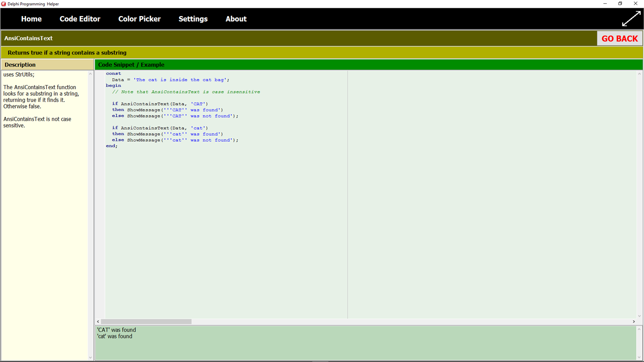The image size is (644, 362).
Task: Go to Settings in the navigation bar
Action: pyautogui.click(x=193, y=19)
